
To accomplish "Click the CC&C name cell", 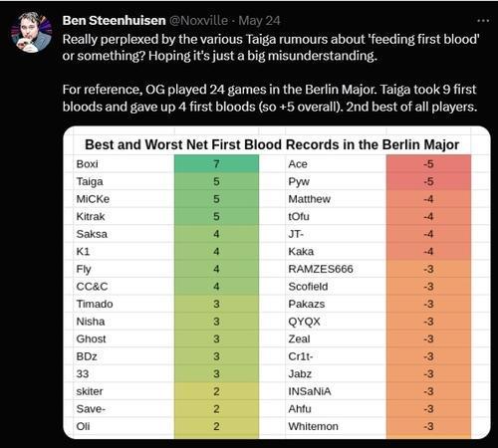I will (x=124, y=286).
